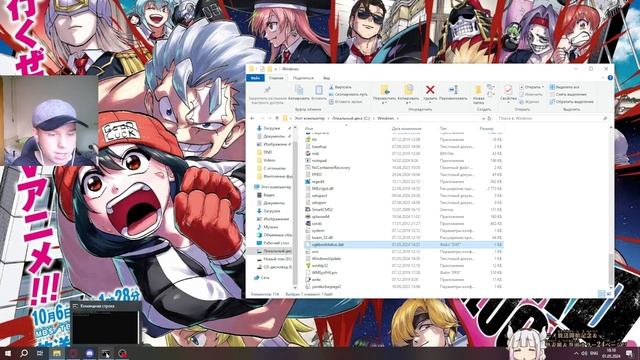Click the Вставить paste icon in the ribbon

319,90
